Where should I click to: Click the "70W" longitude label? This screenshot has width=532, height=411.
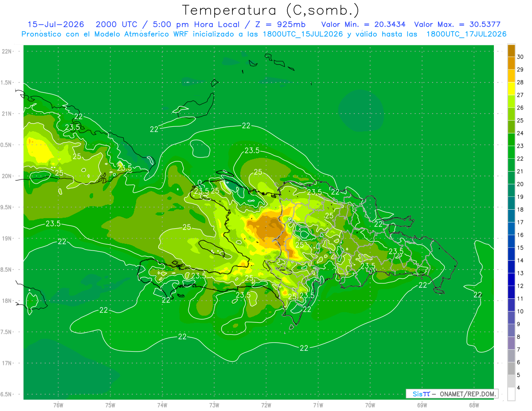[x=370, y=405]
